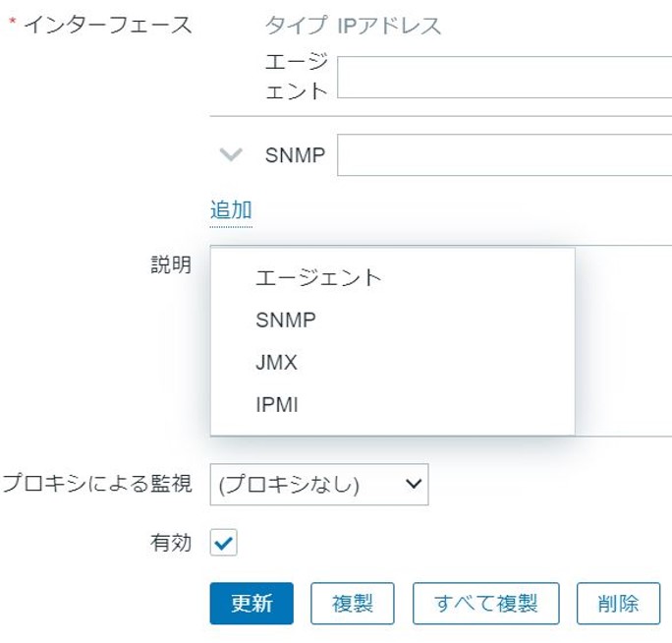The width and height of the screenshot is (672, 643).
Task: Click the プロキシによる監視 field label
Action: point(97,484)
